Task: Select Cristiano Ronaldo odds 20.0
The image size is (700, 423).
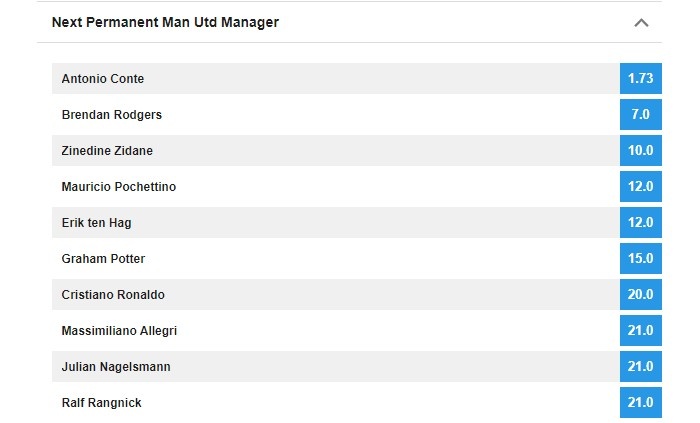Action: point(641,294)
